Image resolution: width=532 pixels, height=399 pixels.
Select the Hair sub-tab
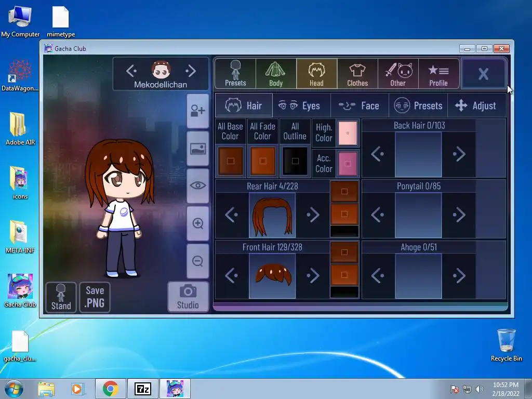[244, 105]
